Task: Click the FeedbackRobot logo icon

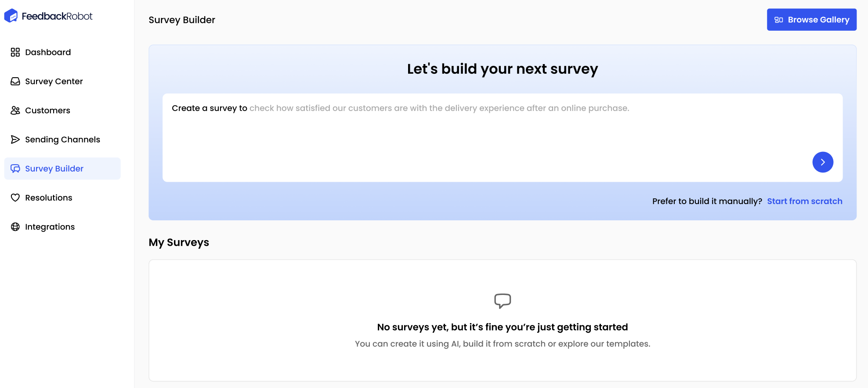Action: [x=11, y=15]
